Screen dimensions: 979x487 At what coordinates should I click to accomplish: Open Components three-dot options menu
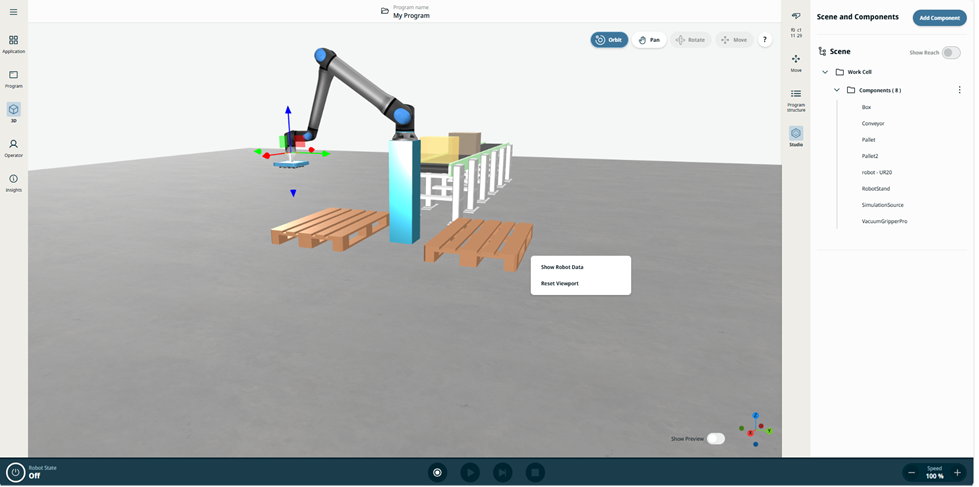pyautogui.click(x=959, y=90)
